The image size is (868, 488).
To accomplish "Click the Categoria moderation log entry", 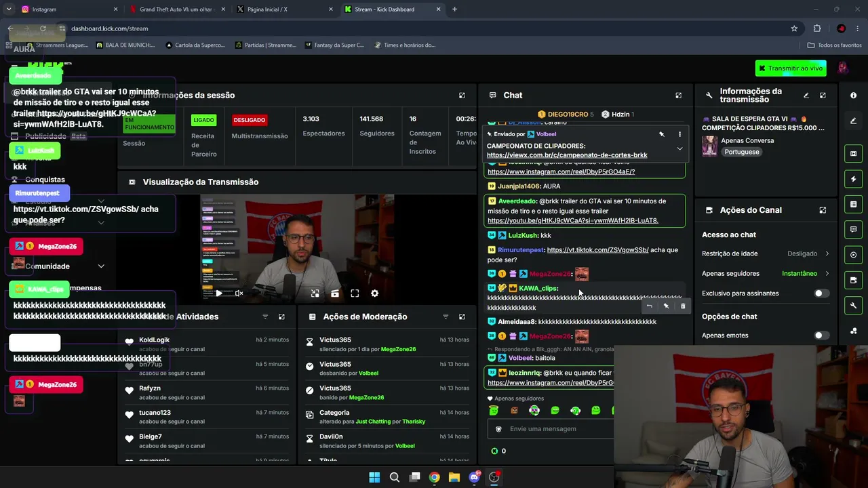I will pyautogui.click(x=387, y=417).
